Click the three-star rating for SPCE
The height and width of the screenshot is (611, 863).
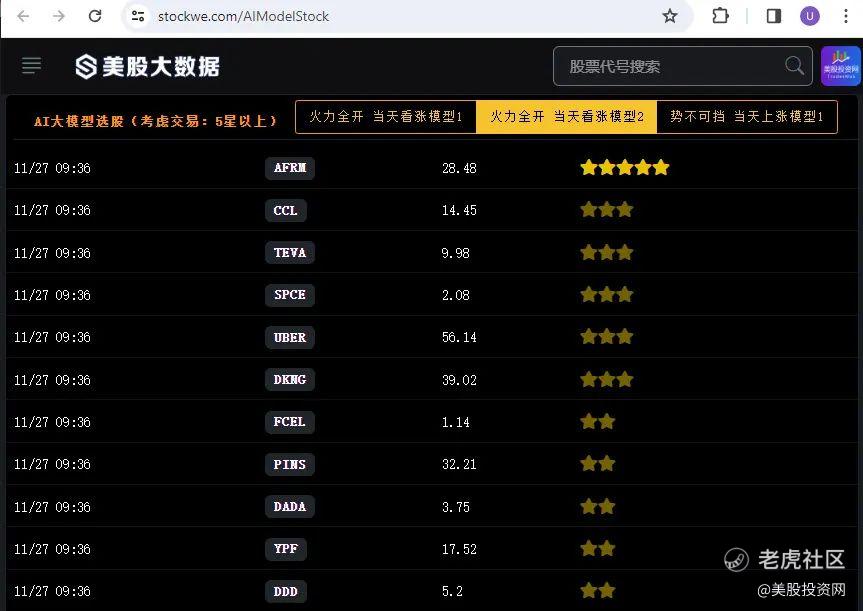point(607,294)
